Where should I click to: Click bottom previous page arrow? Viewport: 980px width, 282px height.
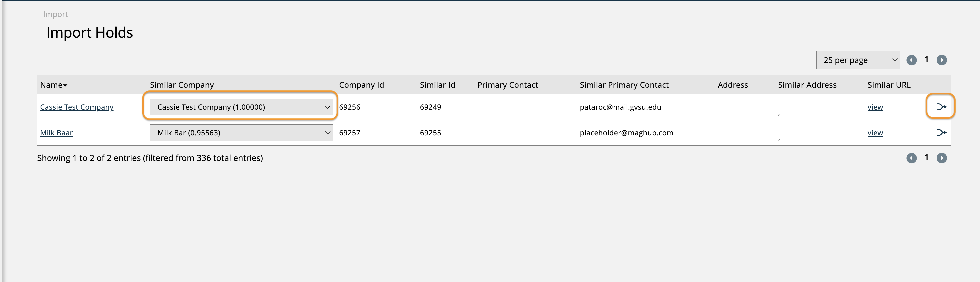[911, 158]
